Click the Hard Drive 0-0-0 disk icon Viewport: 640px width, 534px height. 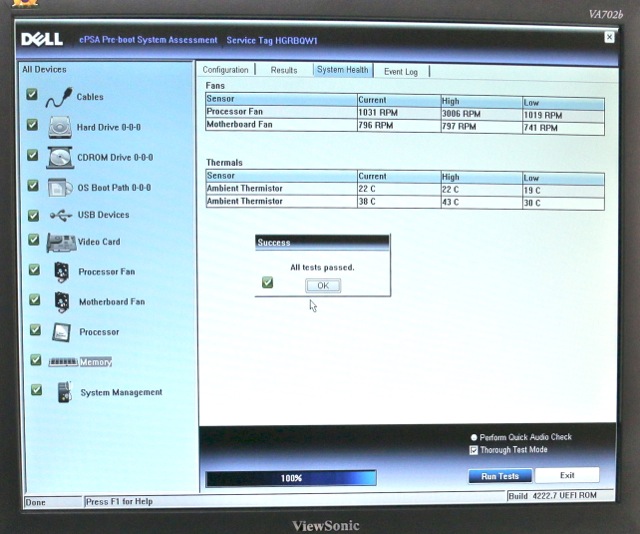tap(60, 127)
